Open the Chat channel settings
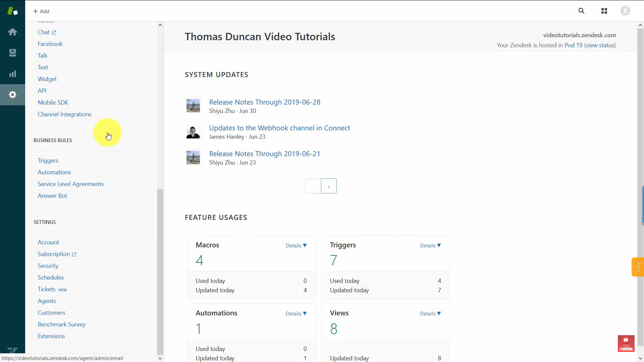This screenshot has height=362, width=644. tap(44, 32)
